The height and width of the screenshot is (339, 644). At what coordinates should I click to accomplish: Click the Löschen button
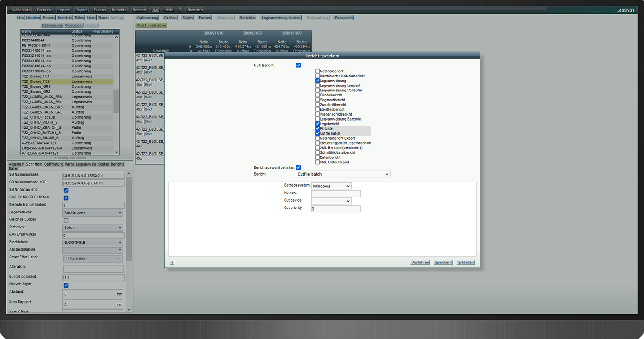point(33,18)
